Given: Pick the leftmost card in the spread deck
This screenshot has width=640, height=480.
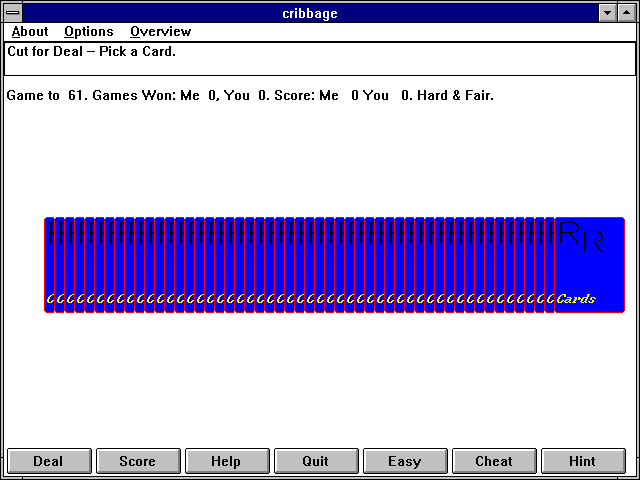Looking at the screenshot, I should (x=49, y=265).
